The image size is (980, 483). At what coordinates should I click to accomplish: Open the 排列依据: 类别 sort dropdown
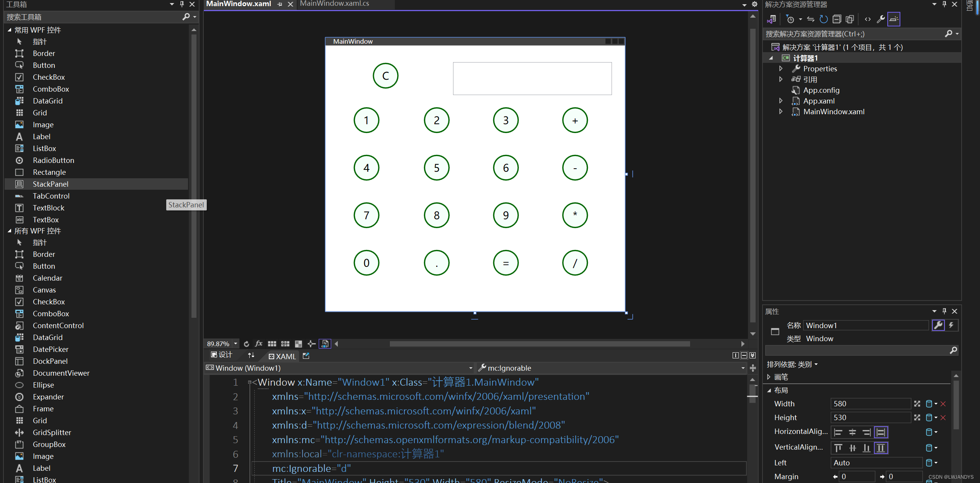792,364
